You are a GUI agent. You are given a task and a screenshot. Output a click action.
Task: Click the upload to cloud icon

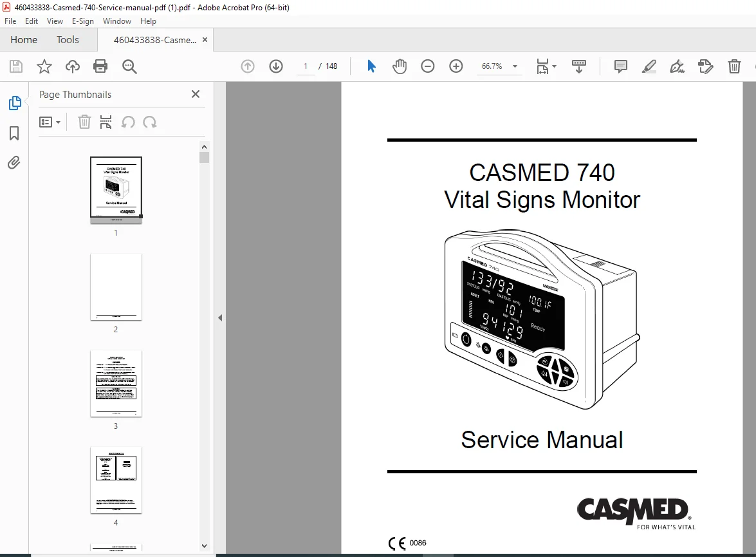click(x=72, y=66)
